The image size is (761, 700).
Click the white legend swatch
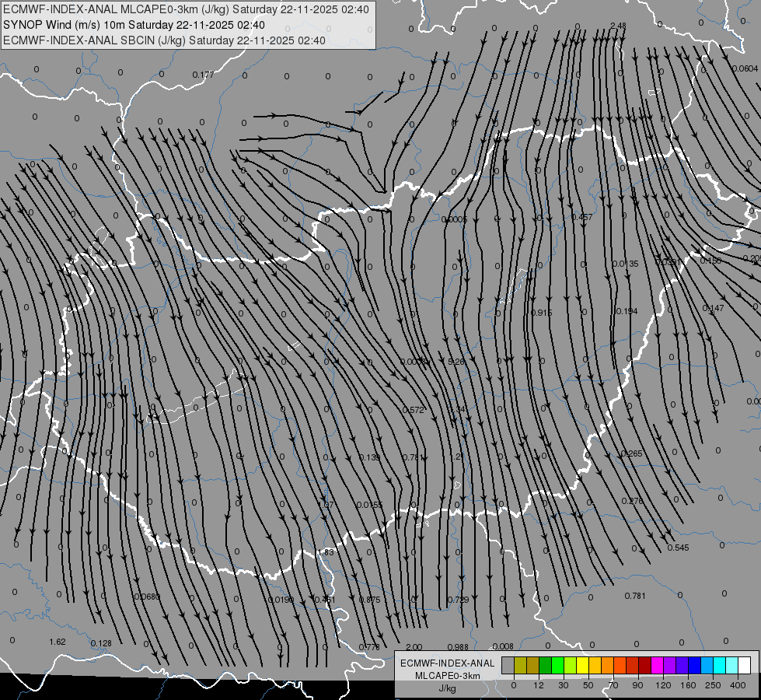tap(745, 665)
